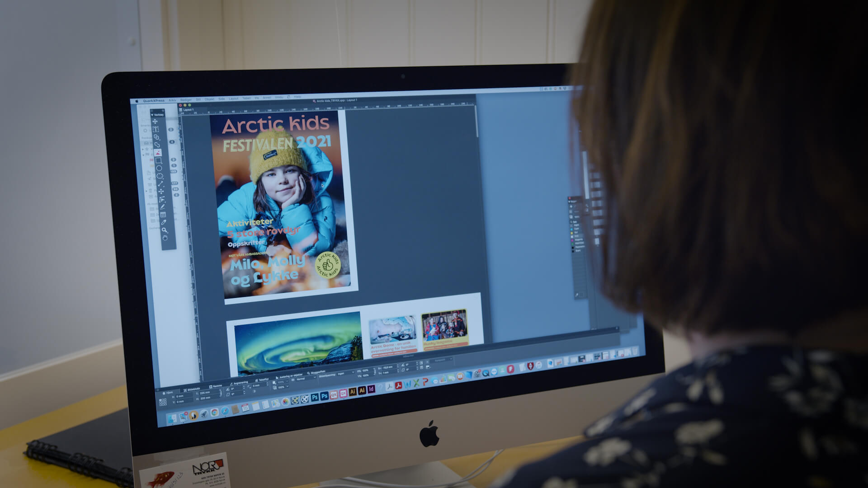Select the Oval Box tool
The width and height of the screenshot is (868, 488).
(159, 168)
